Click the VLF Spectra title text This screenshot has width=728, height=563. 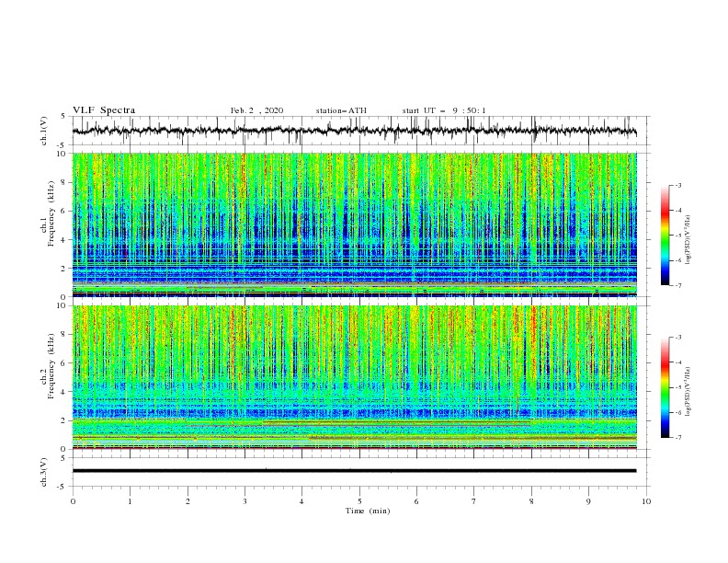tap(104, 110)
